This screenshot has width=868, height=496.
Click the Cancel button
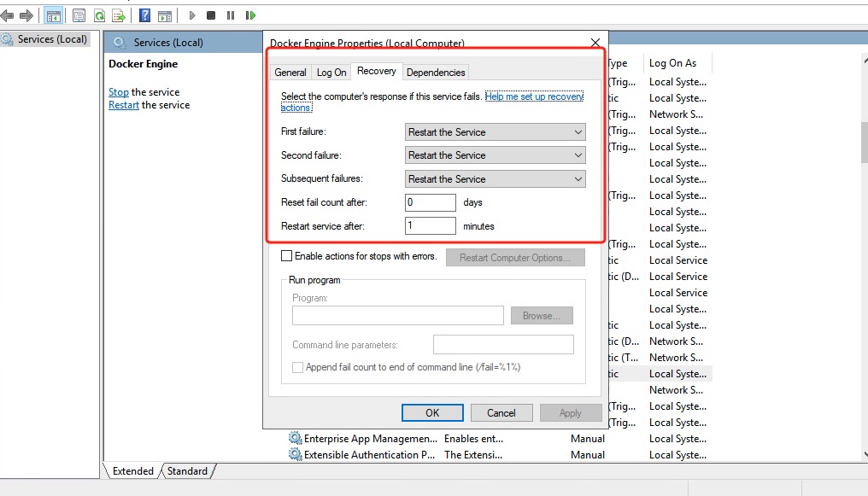[501, 413]
